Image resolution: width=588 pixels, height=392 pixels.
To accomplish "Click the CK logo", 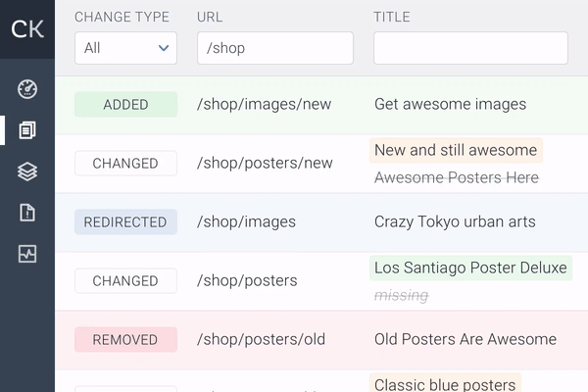I will click(x=27, y=29).
